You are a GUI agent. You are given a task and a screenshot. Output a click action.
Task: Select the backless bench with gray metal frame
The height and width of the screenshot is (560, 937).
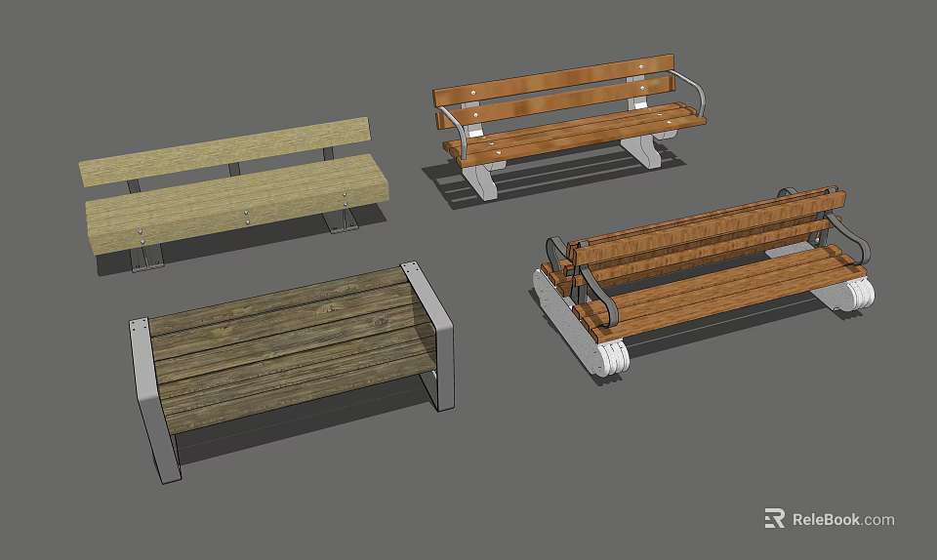coord(292,372)
